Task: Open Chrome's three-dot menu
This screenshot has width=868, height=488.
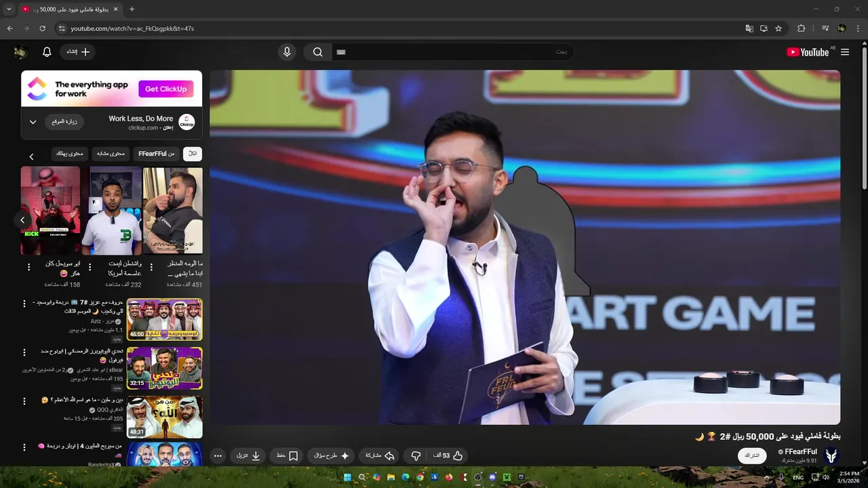Action: point(859,28)
